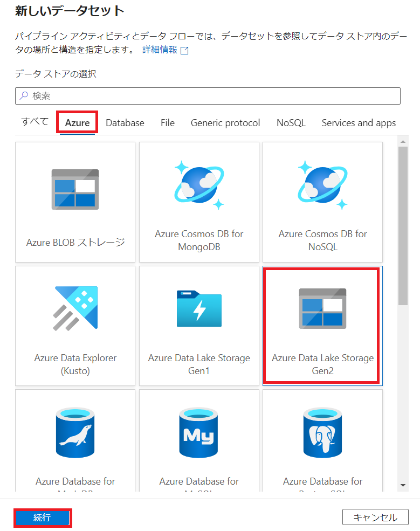420x531 pixels.
Task: Click the 'Azure Data Explorer (Kusto)' label
Action: pos(75,364)
